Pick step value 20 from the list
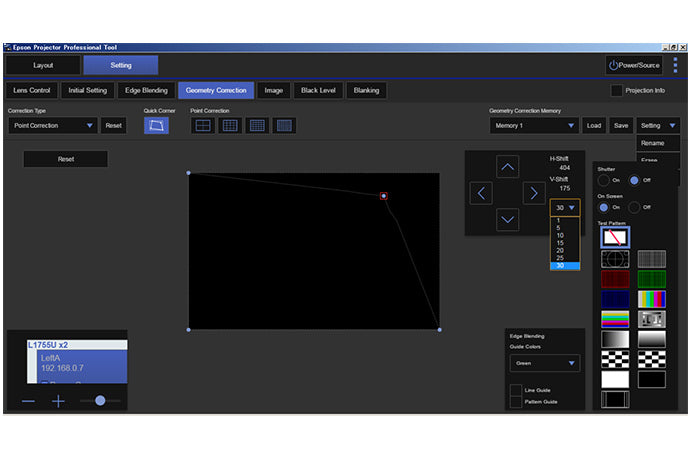The width and height of the screenshot is (690, 460). click(565, 250)
